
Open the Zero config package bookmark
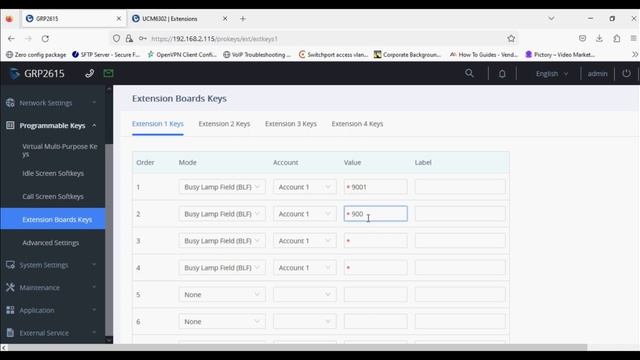(x=36, y=54)
